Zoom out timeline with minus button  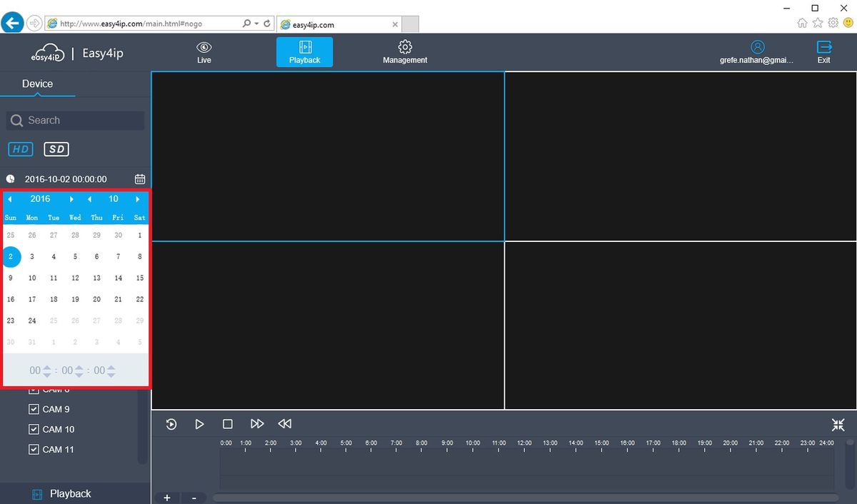pyautogui.click(x=194, y=498)
